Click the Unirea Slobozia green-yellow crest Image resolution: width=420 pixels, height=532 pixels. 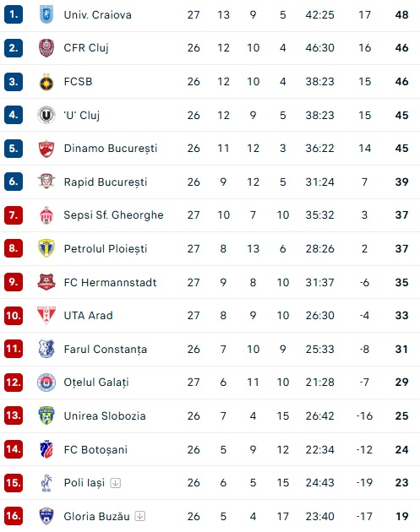coord(46,416)
